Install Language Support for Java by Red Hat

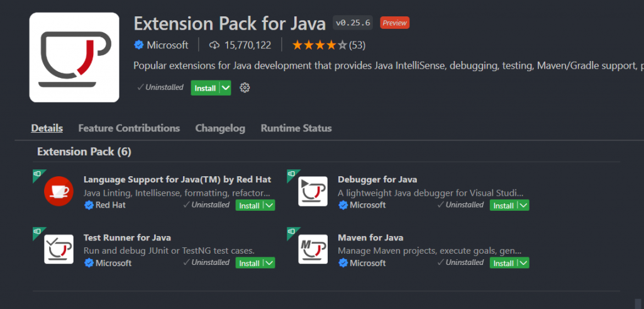250,205
